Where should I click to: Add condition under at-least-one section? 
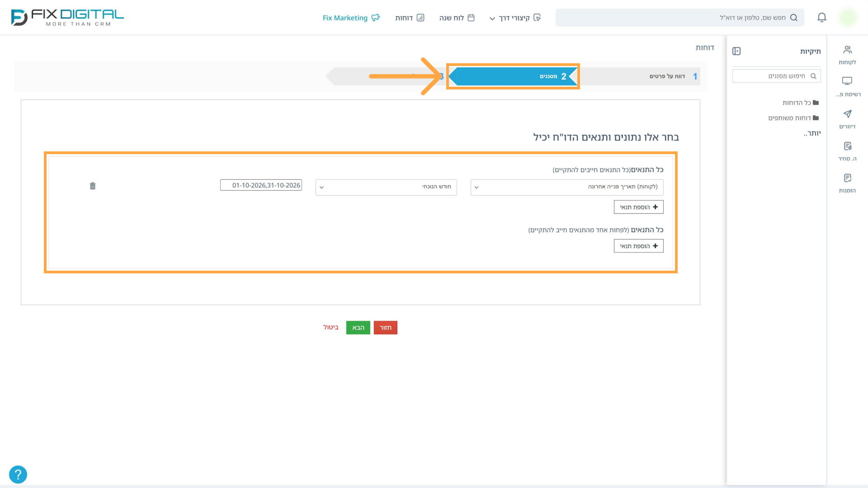tap(638, 246)
